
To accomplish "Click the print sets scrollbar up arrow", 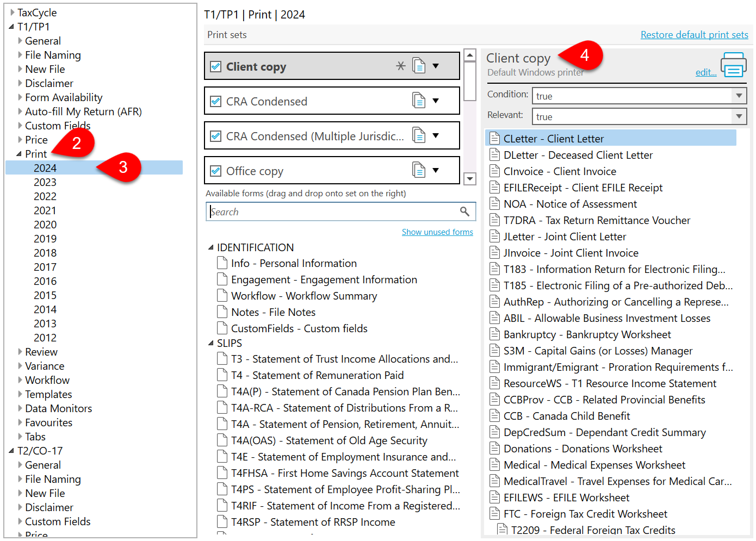I will tap(469, 55).
